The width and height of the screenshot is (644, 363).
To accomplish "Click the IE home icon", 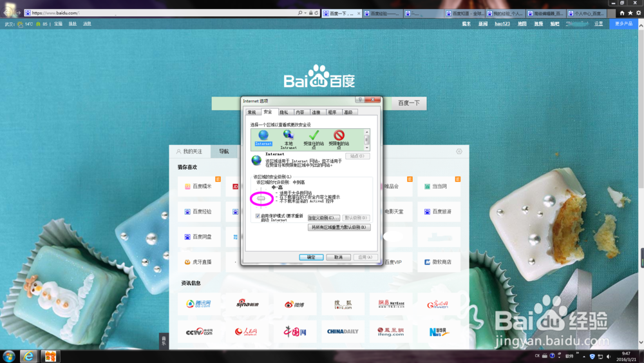I will tap(622, 13).
